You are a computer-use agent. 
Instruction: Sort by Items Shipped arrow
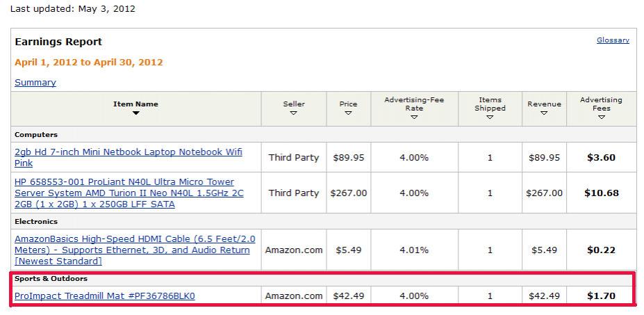click(x=490, y=118)
